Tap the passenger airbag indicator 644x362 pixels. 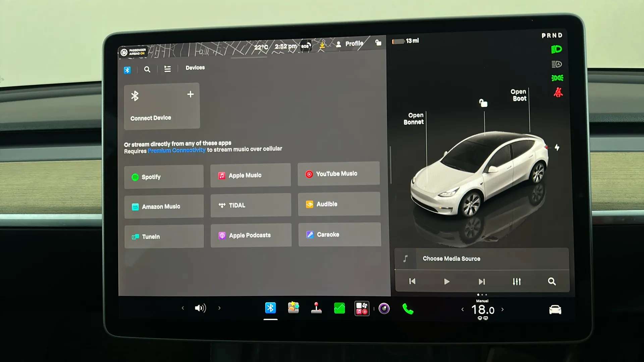coord(133,52)
